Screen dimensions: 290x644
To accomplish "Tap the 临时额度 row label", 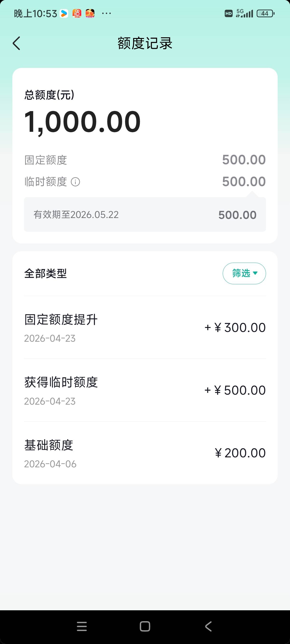I will (x=46, y=182).
